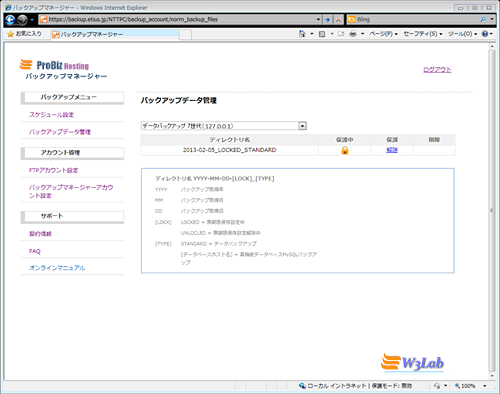
Task: Click the W3Lab logo at page bottom
Action: pos(412,362)
